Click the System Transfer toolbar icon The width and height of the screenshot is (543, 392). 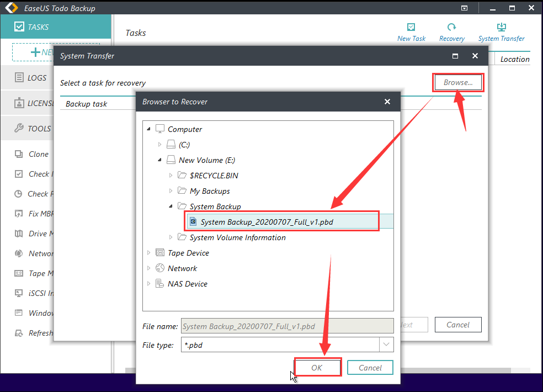[x=501, y=27]
